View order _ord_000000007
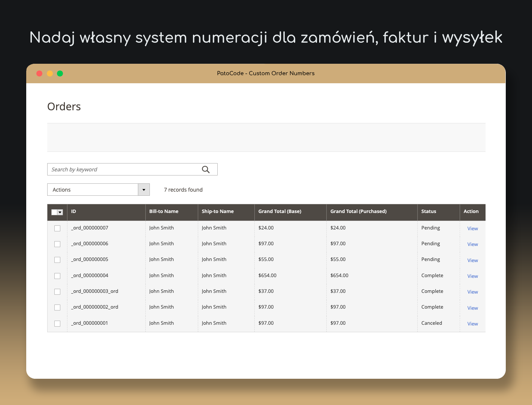Screen dimensions: 532x405 click(x=472, y=229)
